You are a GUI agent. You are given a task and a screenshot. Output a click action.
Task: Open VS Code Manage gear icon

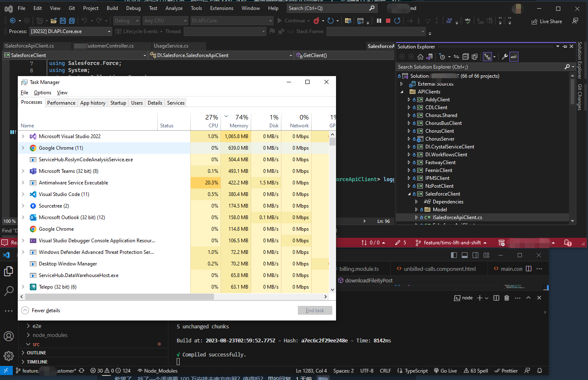pyautogui.click(x=9, y=356)
